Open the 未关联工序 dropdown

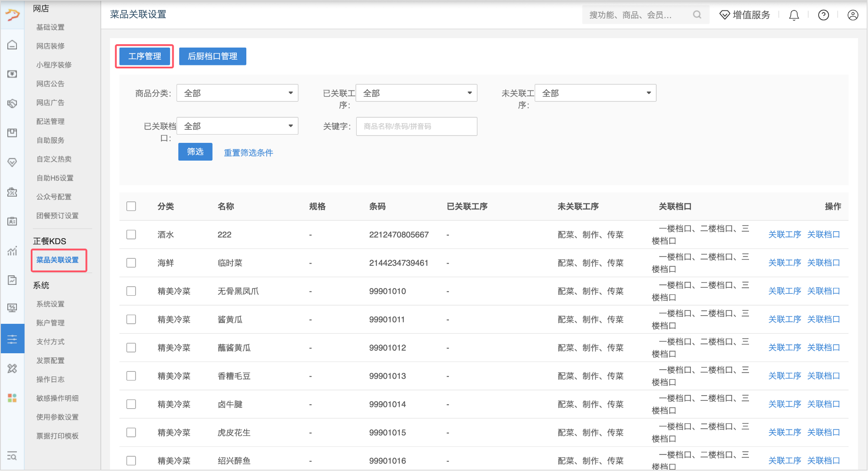click(x=596, y=93)
